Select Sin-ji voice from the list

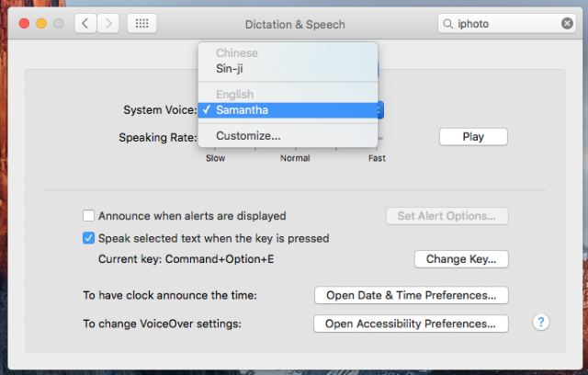click(x=230, y=68)
